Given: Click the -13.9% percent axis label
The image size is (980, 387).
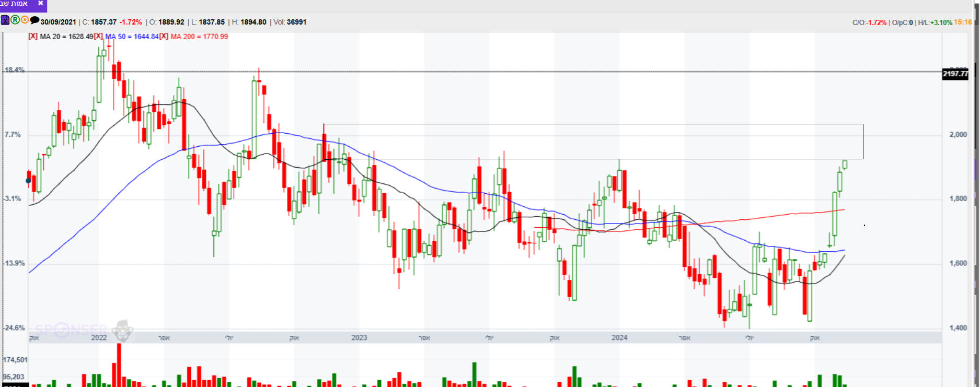Looking at the screenshot, I should tap(14, 263).
